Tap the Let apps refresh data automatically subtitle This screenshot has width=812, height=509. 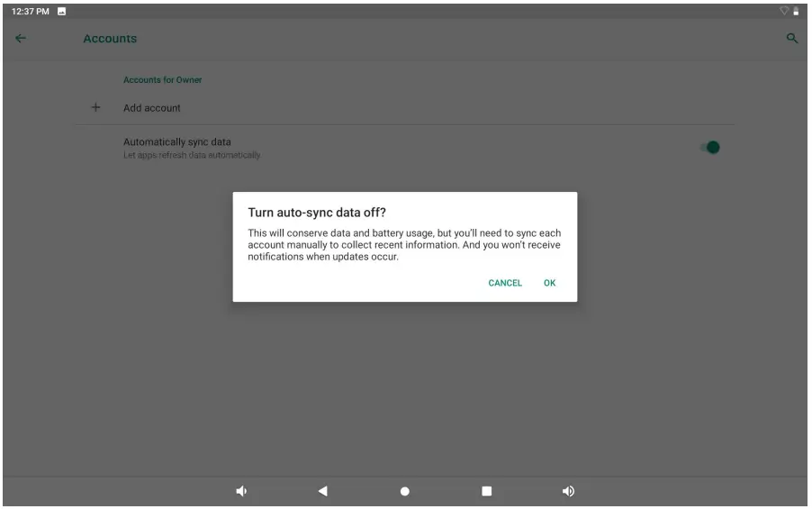tap(192, 155)
